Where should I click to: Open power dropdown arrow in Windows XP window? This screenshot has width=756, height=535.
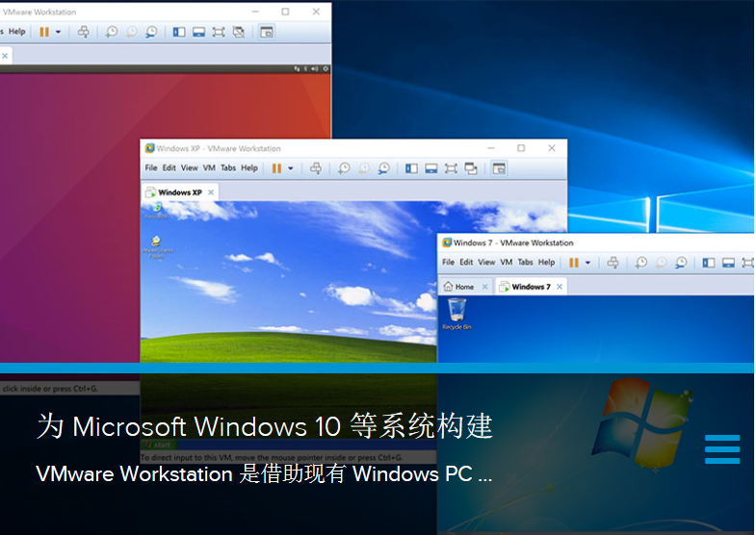291,168
